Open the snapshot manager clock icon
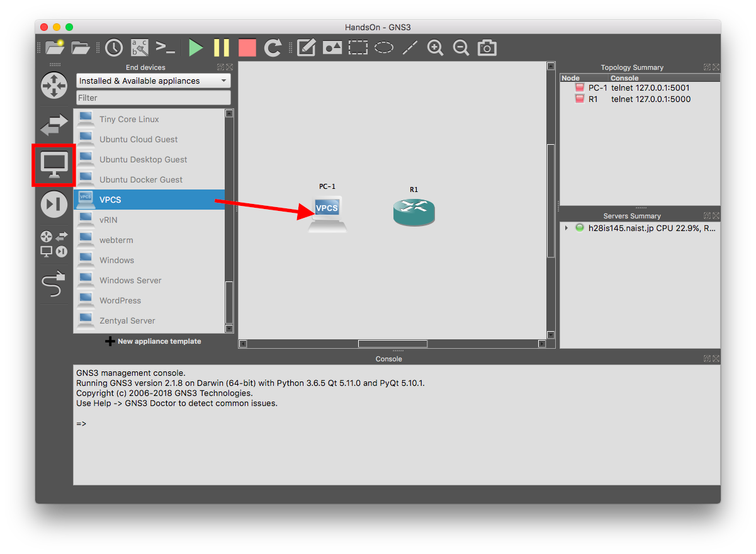756x554 pixels. pos(114,48)
